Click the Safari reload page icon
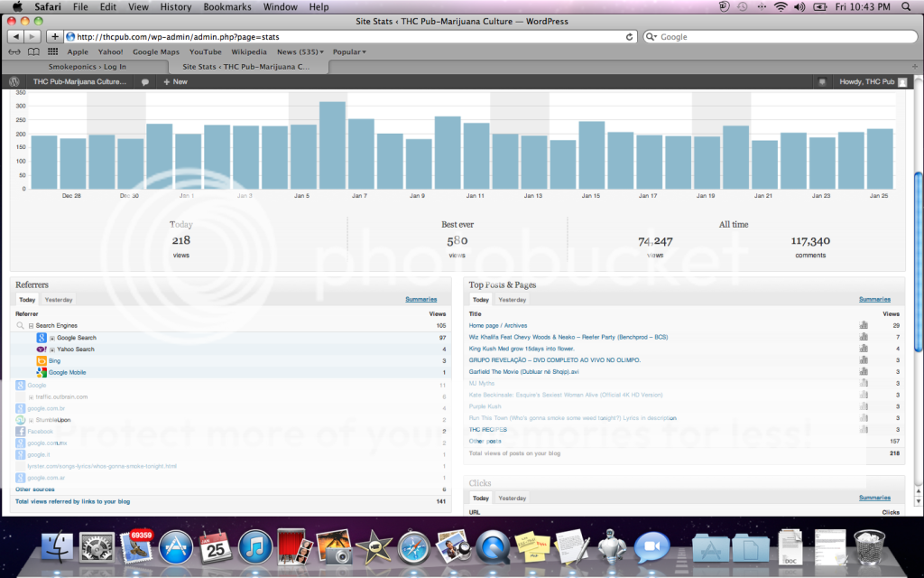924x578 pixels. tap(630, 37)
